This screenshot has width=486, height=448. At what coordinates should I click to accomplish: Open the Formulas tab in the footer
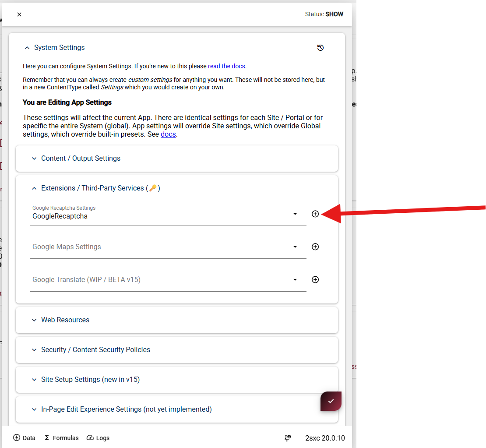pos(61,438)
